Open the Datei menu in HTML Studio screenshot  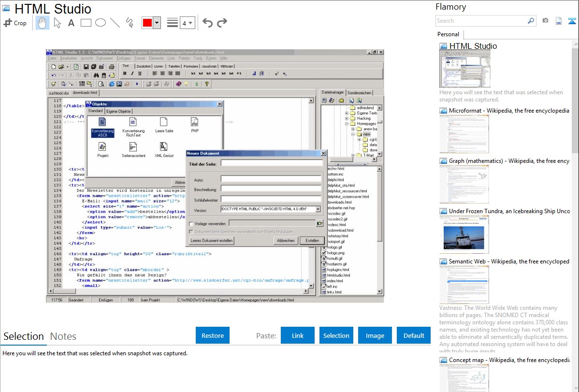click(52, 58)
